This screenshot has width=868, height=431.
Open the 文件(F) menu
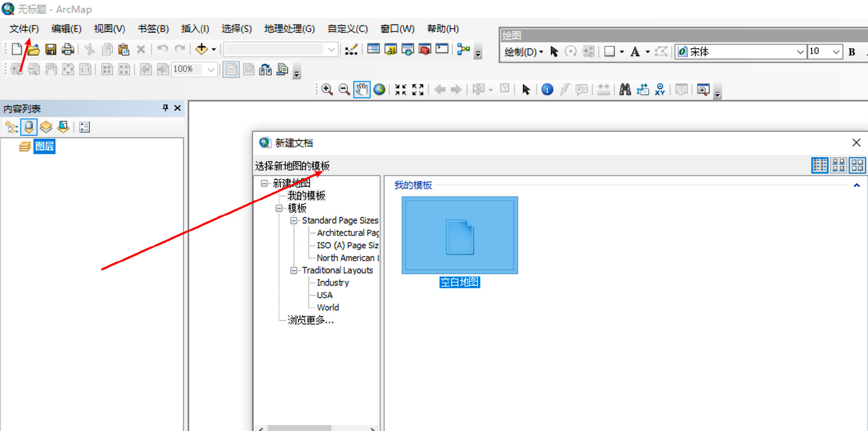point(24,29)
